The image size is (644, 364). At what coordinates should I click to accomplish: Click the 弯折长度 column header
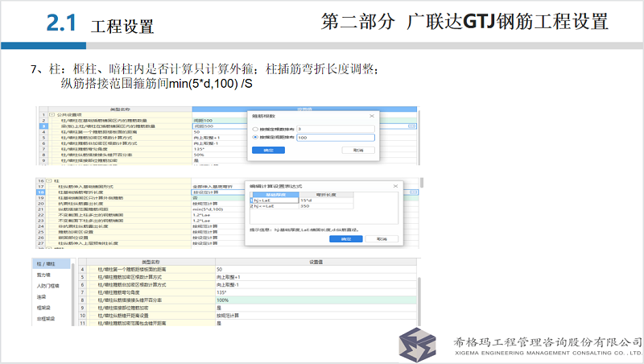(326, 195)
